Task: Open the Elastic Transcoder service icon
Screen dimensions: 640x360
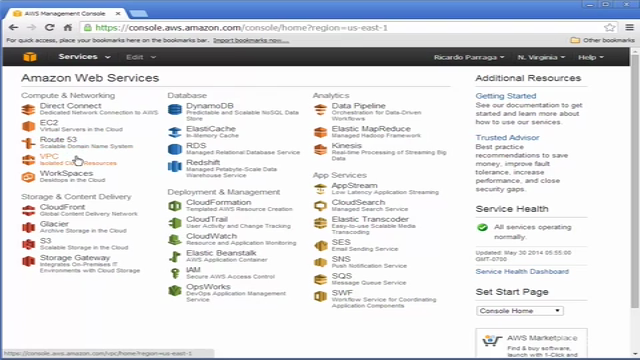Action: (x=320, y=223)
